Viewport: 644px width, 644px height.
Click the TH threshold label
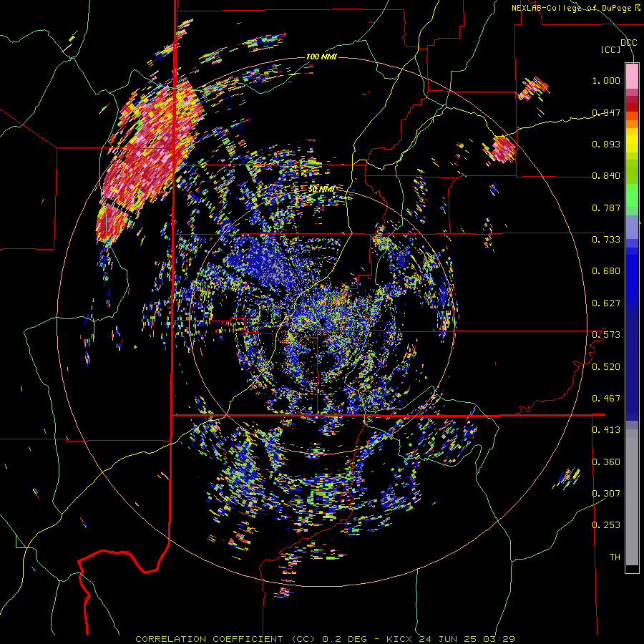point(615,557)
